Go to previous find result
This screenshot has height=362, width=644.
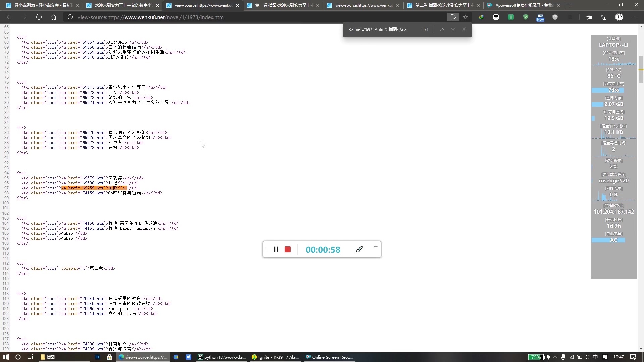[x=442, y=29]
